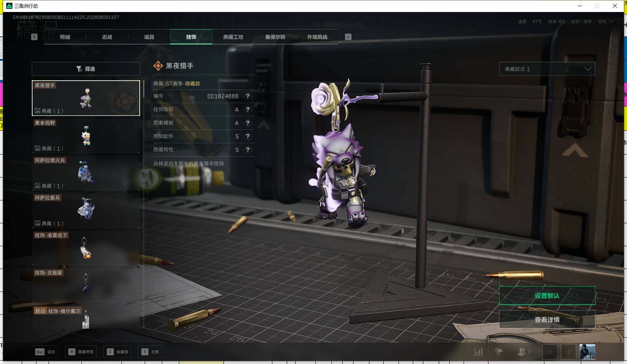Click the E next-tab key icon
Image resolution: width=627 pixels, height=364 pixels.
[348, 37]
